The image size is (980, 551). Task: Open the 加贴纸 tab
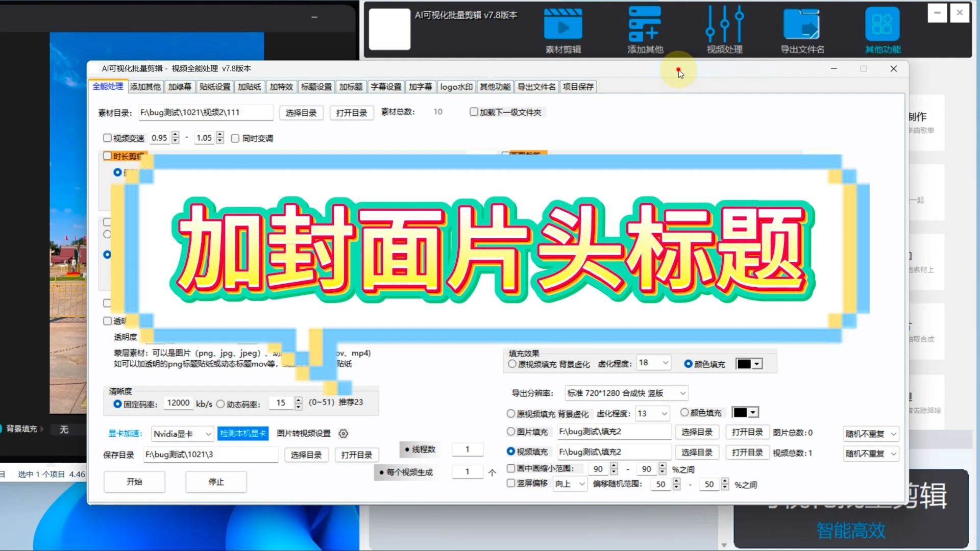pos(250,87)
